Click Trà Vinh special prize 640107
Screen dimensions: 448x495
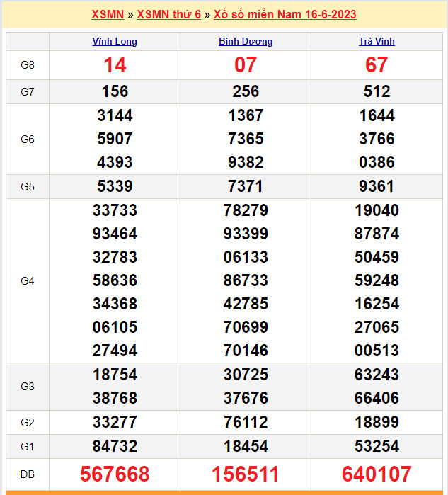(377, 474)
